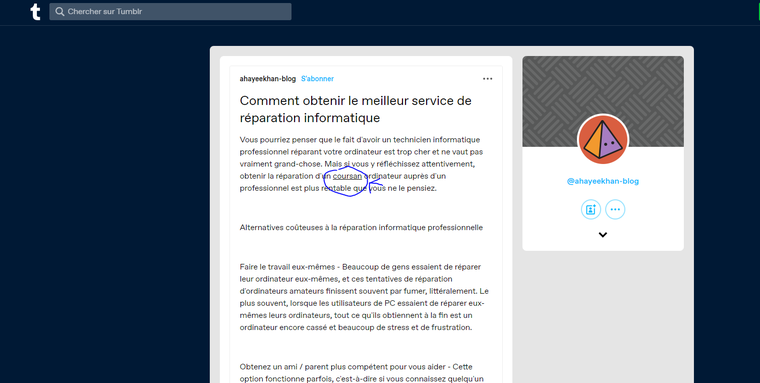Image resolution: width=760 pixels, height=383 pixels.
Task: Open the post title about réparation informatique
Action: point(356,109)
